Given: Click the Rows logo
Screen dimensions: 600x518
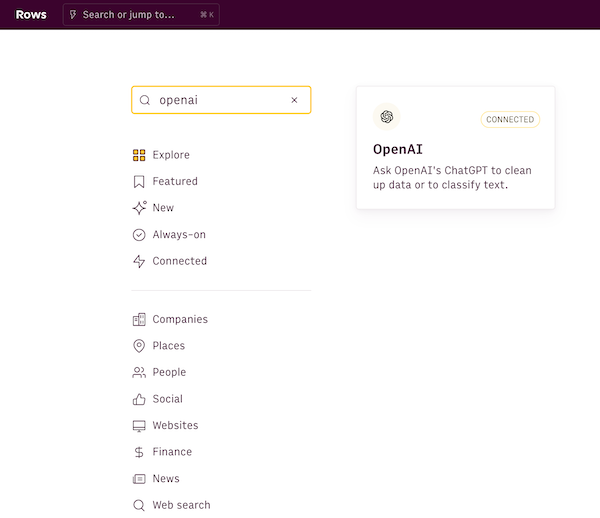Looking at the screenshot, I should 31,15.
